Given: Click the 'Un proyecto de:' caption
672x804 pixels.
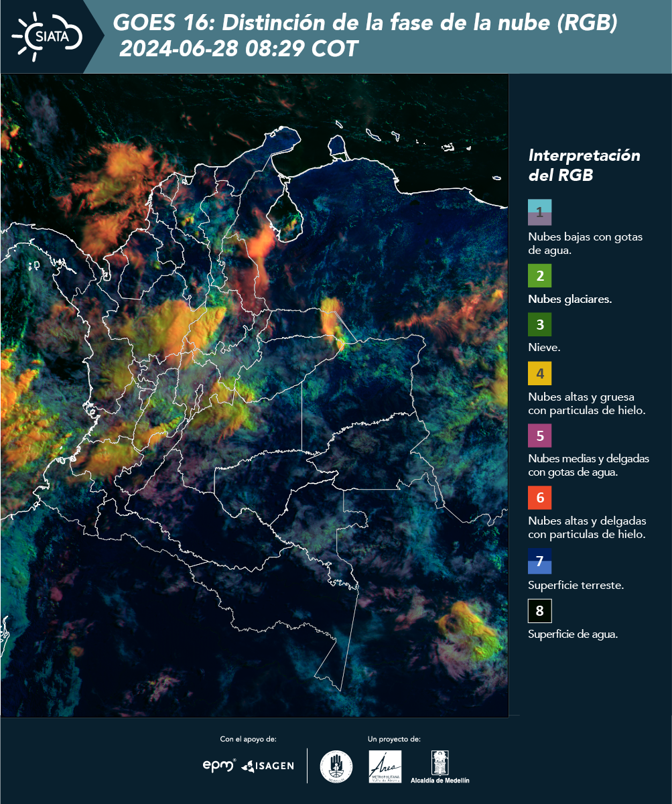Looking at the screenshot, I should point(394,739).
